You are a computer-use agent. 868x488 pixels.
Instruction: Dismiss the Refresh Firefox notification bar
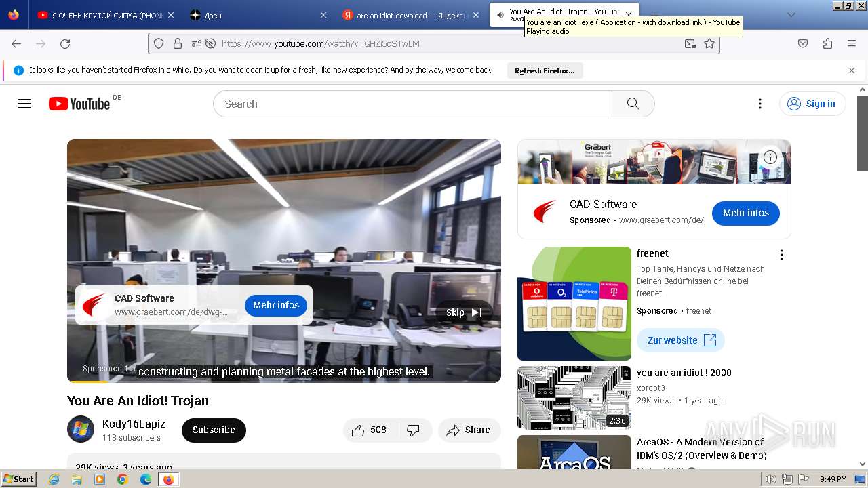point(852,70)
